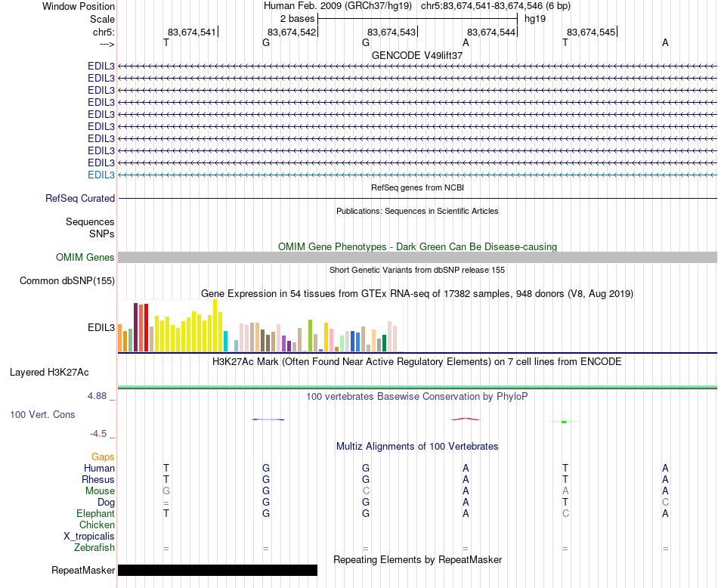The image size is (718, 588).
Task: Click the '100 Vert. Cons' track label
Action: coord(42,414)
